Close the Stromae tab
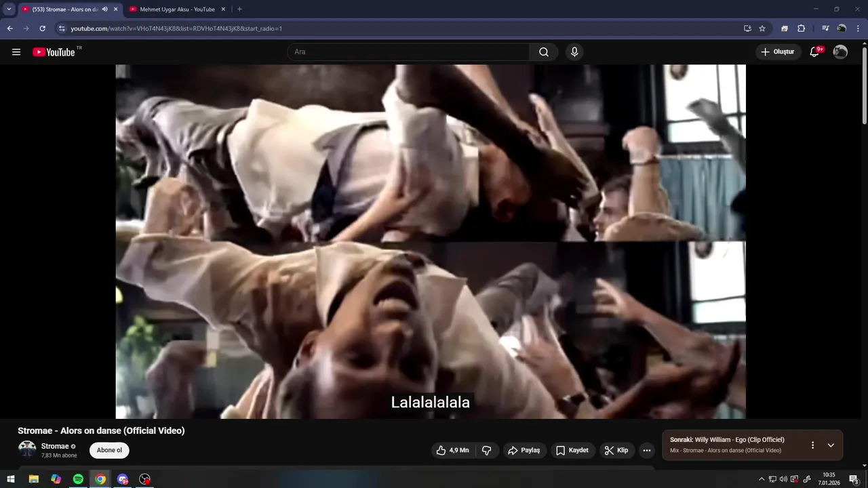Viewport: 868px width, 488px height. 115,9
